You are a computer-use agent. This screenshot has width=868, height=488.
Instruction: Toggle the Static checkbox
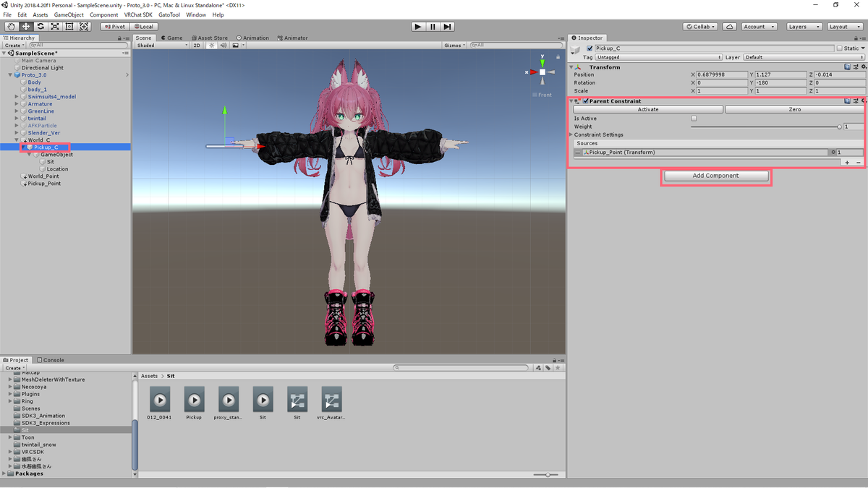pyautogui.click(x=839, y=48)
